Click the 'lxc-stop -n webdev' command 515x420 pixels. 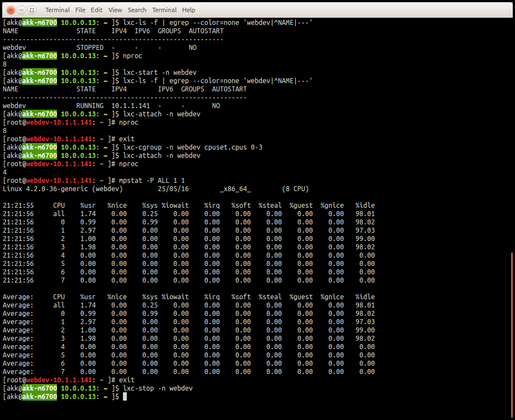click(x=158, y=388)
